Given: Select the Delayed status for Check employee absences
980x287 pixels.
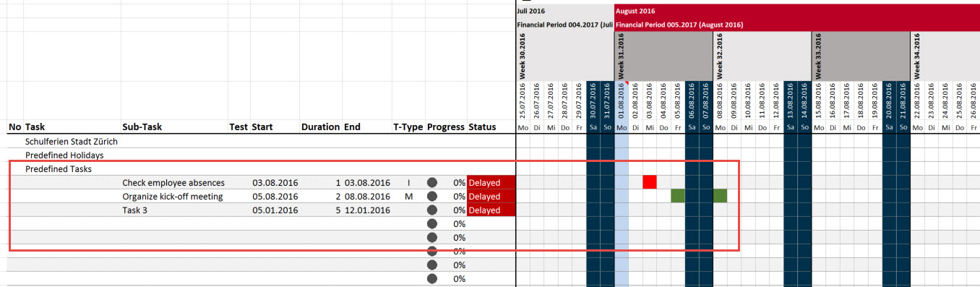Looking at the screenshot, I should coord(491,182).
